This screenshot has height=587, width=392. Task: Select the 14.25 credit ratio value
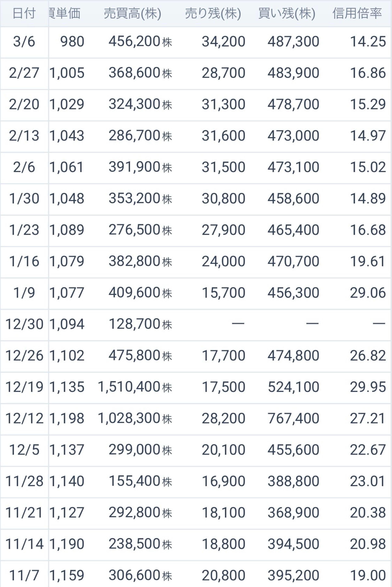[x=368, y=42]
